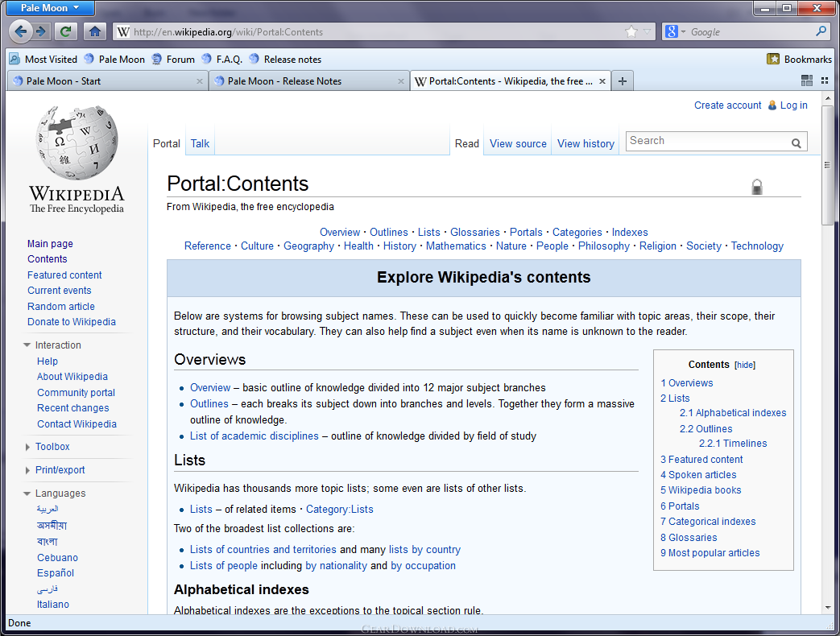Hide the Contents table via hide link
The image size is (840, 636).
click(745, 365)
